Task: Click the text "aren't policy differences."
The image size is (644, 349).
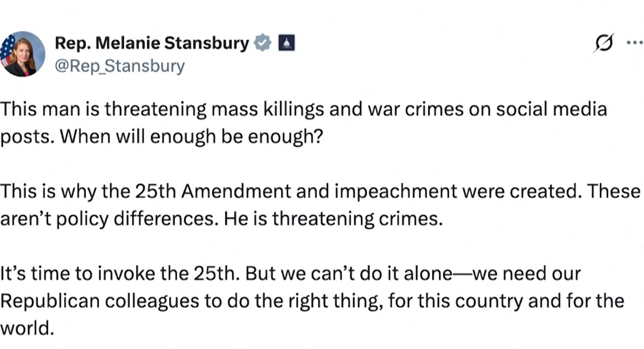Action: [x=109, y=218]
